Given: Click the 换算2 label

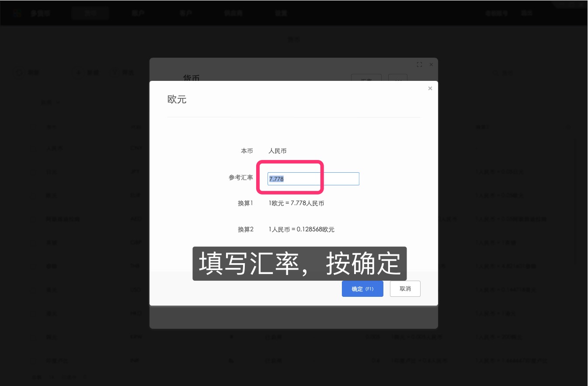Looking at the screenshot, I should 246,230.
